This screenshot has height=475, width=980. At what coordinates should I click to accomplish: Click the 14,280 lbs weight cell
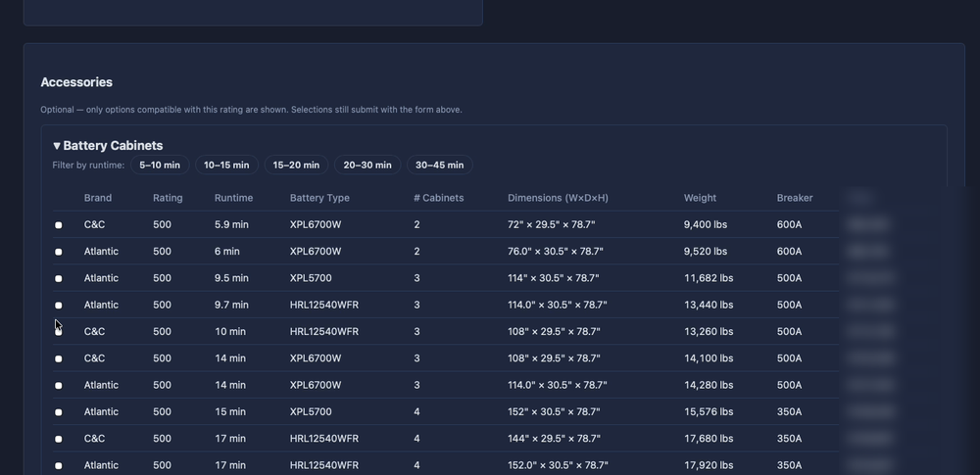tap(709, 385)
